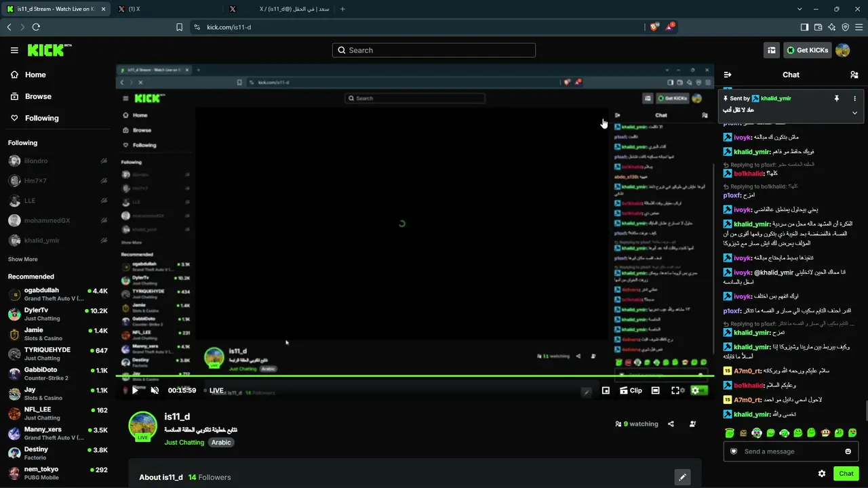Image resolution: width=868 pixels, height=488 pixels.
Task: Open khalid_ymir in Following list
Action: pyautogui.click(x=58, y=240)
